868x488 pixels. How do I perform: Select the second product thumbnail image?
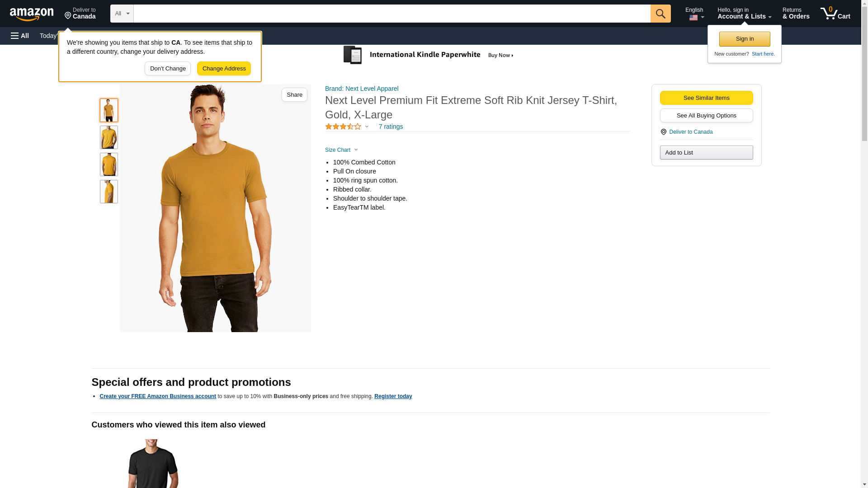[x=109, y=137]
